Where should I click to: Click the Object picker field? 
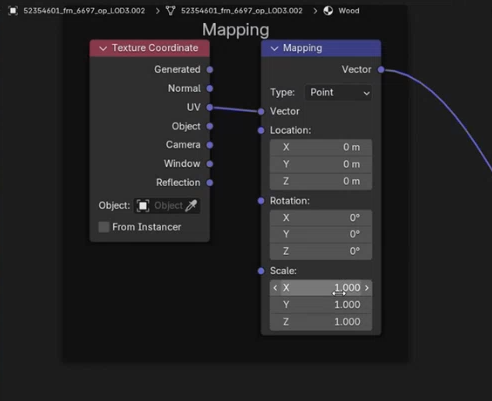[167, 205]
